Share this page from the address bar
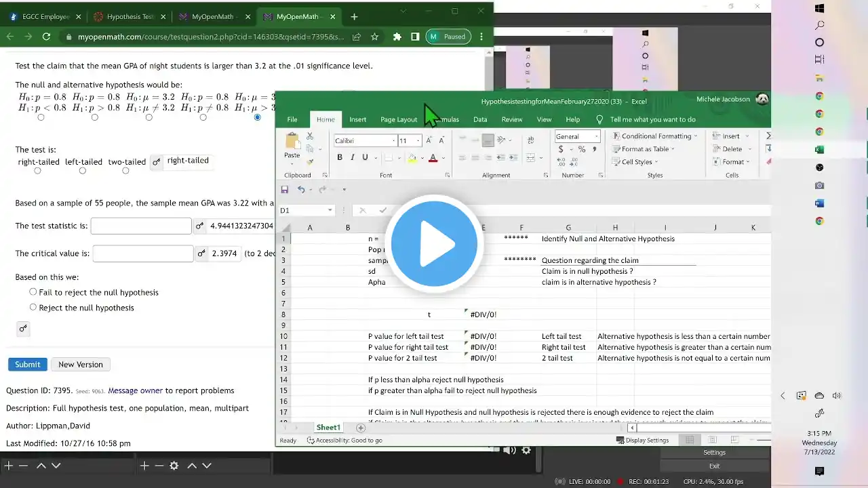 pyautogui.click(x=357, y=37)
